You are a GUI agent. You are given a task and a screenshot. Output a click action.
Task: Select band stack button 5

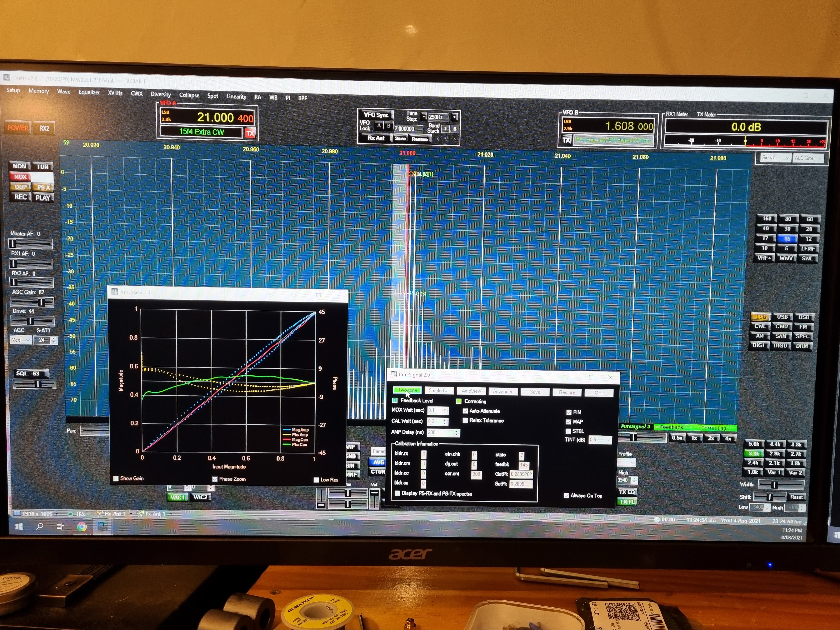[x=455, y=129]
